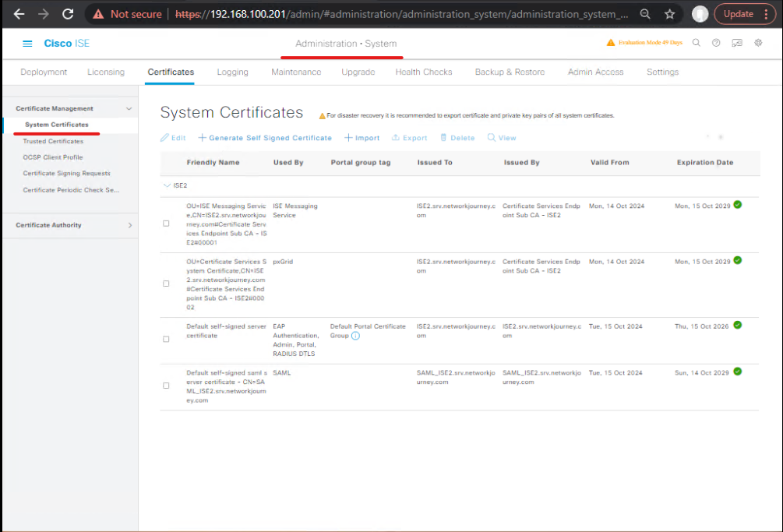Click the green status check in pxGrid row
The width and height of the screenshot is (783, 532).
click(738, 260)
